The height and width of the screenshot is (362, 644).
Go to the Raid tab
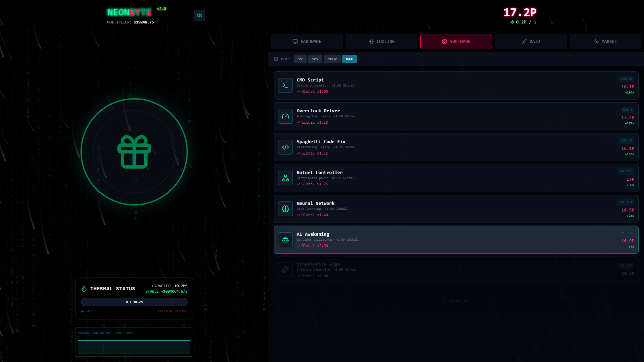(x=531, y=42)
